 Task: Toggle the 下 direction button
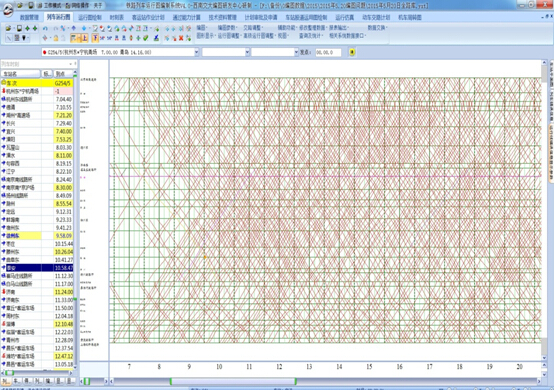tap(95, 38)
